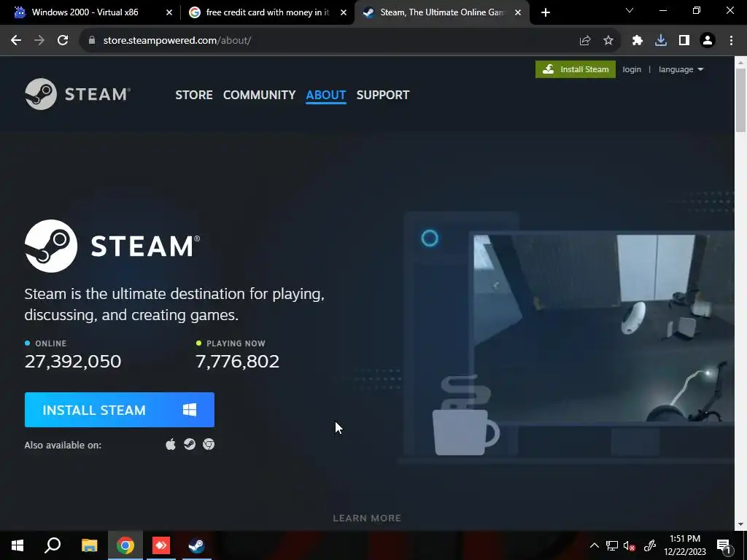The height and width of the screenshot is (560, 747).
Task: Choose the SteamOS availability icon
Action: point(190,444)
